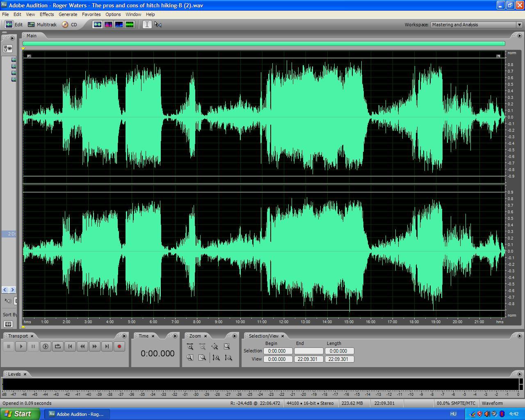This screenshot has width=525, height=420.
Task: Click Zoom Out Vertically icon
Action: tap(228, 358)
